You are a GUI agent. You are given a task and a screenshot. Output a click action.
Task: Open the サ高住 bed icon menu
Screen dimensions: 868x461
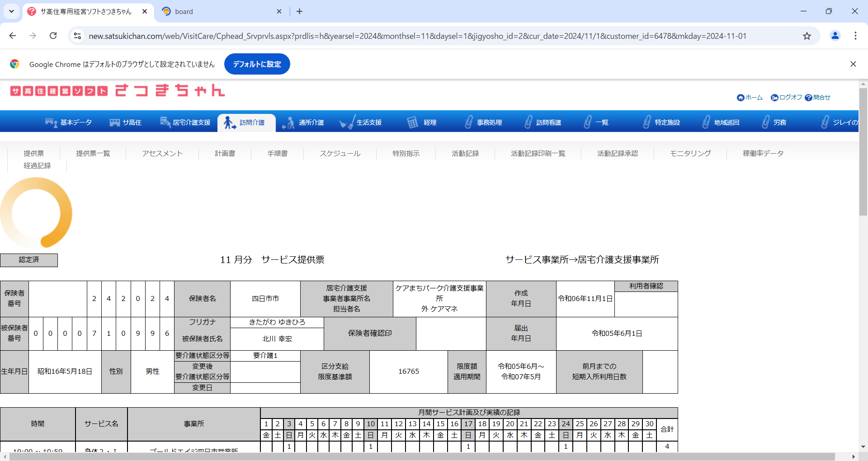(115, 122)
